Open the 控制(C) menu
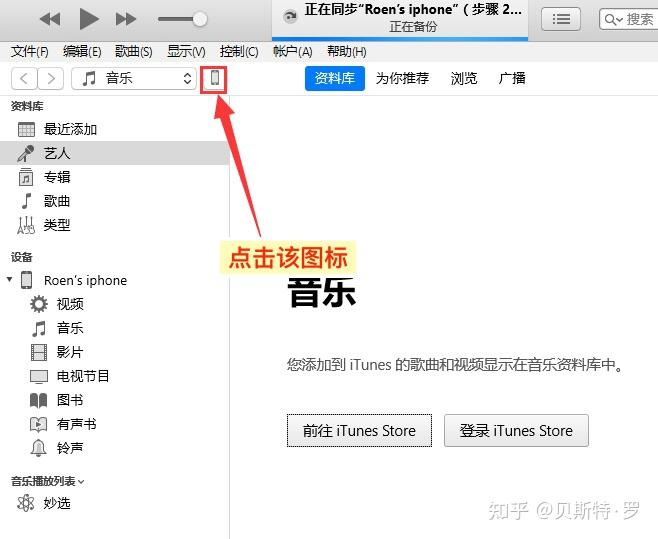This screenshot has width=658, height=539. pyautogui.click(x=239, y=52)
